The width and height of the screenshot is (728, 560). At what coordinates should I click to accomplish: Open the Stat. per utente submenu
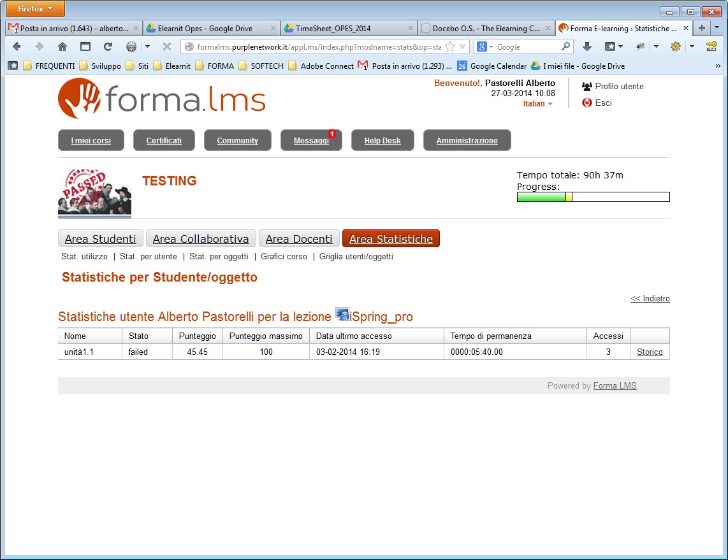click(x=149, y=257)
